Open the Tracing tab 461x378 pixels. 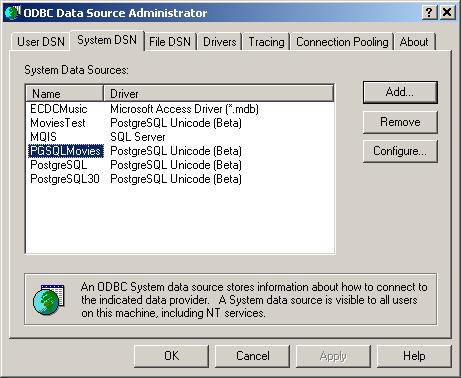[266, 42]
